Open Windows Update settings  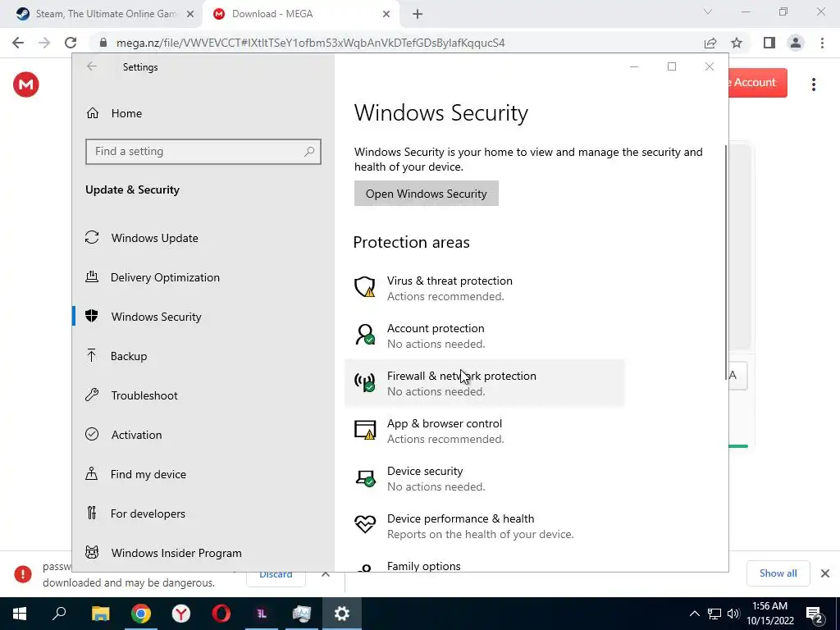tap(154, 238)
